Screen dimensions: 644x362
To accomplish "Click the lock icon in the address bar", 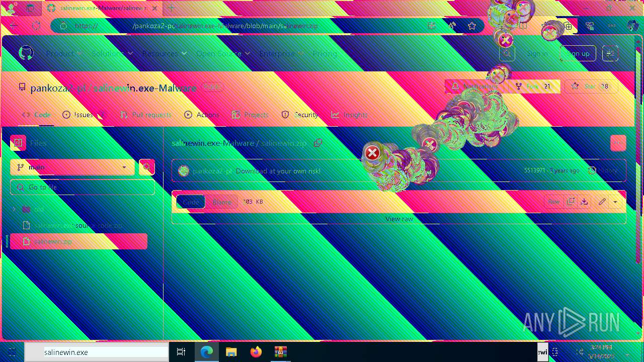I will tap(63, 26).
